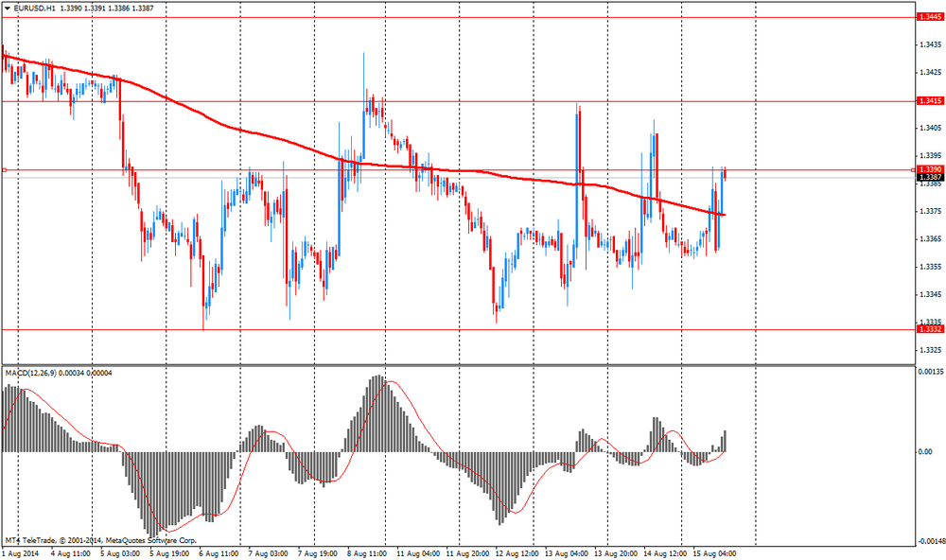
Task: Click the 12 Aug 12:00 time label
Action: click(x=516, y=552)
